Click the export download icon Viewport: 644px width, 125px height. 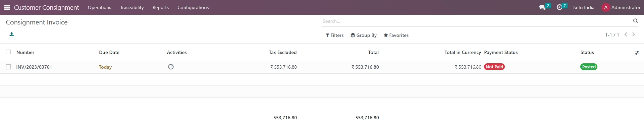[x=12, y=34]
